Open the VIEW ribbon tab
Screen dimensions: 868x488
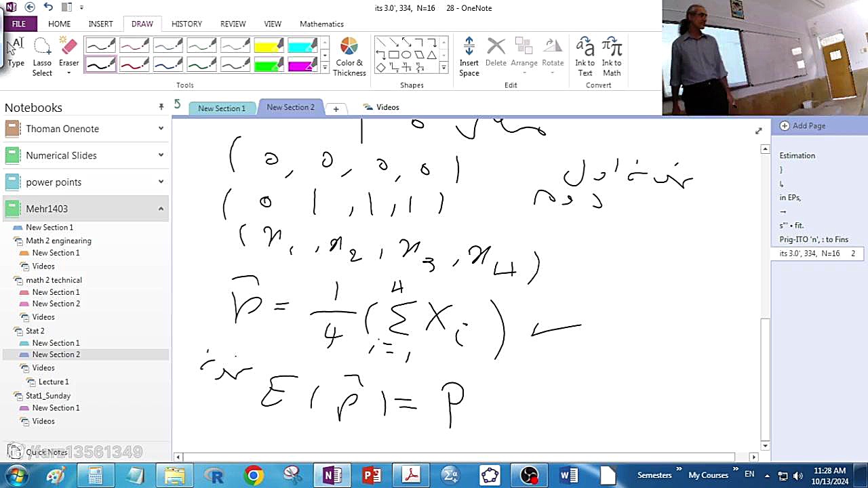tap(273, 24)
